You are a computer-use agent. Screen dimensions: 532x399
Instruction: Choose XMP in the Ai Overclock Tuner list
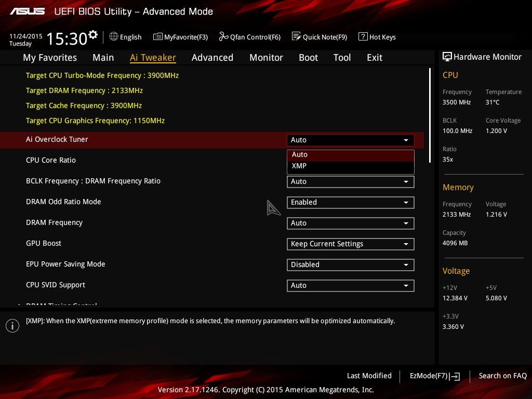click(351, 166)
